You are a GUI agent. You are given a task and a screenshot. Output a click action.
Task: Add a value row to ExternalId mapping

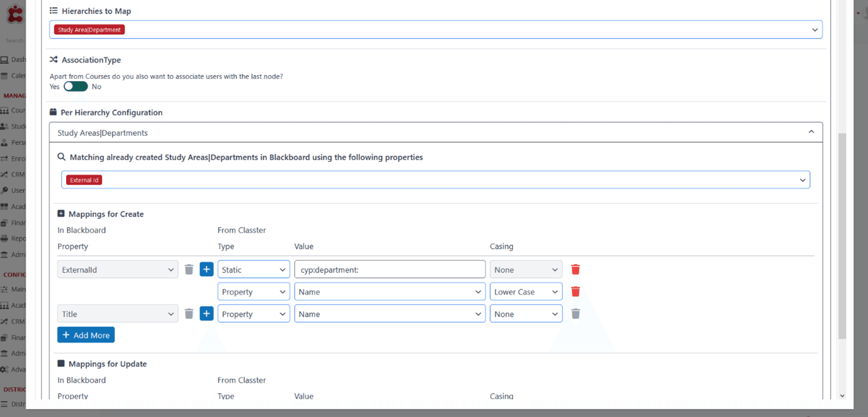[207, 269]
